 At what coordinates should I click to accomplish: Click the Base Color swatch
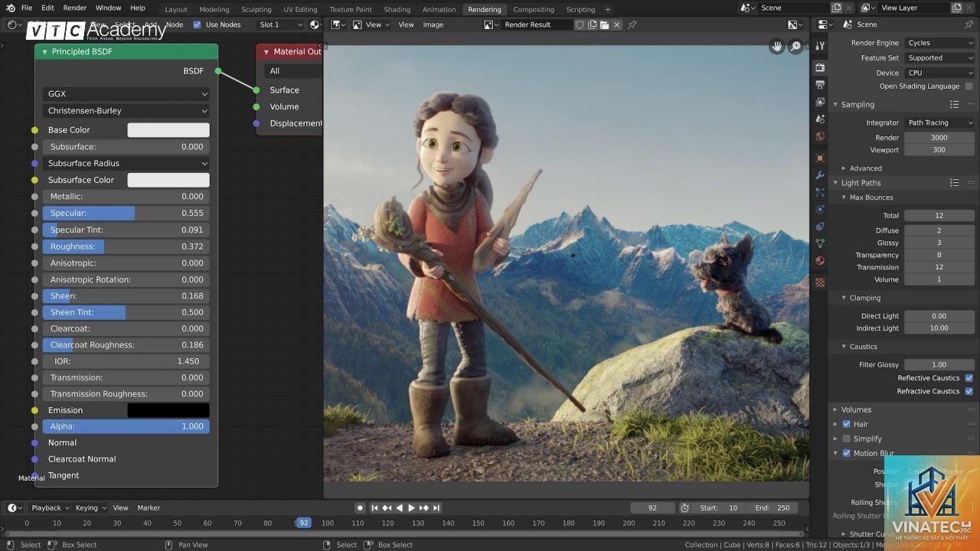[x=168, y=130]
